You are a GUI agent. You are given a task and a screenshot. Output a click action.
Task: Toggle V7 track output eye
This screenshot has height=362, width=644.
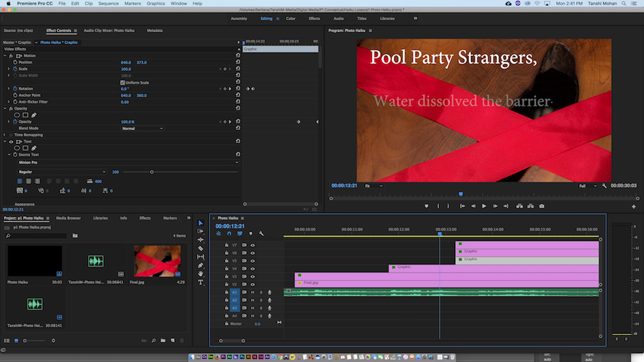[x=252, y=246]
